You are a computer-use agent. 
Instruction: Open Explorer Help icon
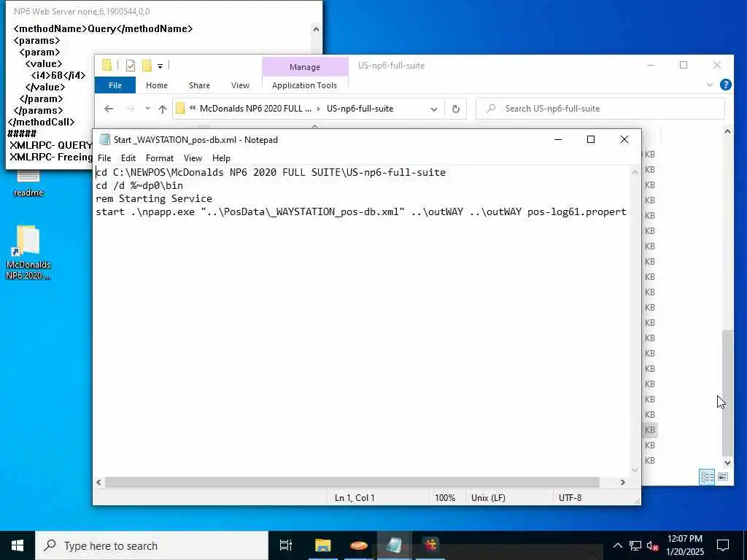726,85
